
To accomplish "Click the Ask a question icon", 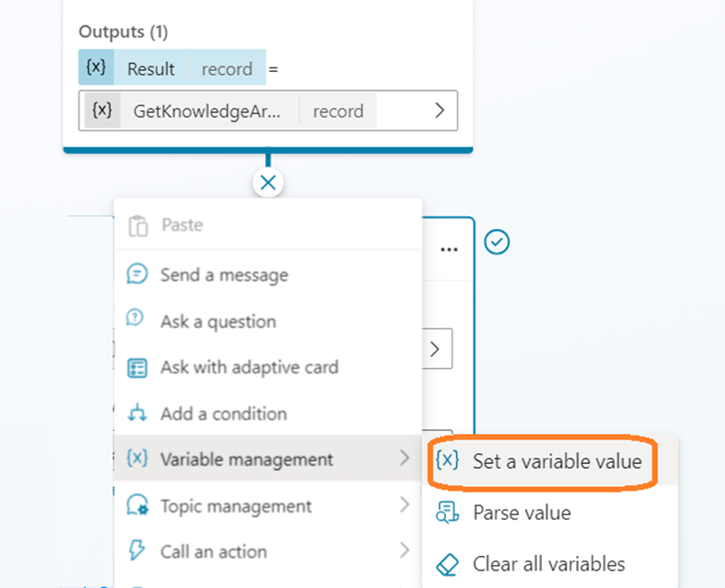I will [138, 321].
